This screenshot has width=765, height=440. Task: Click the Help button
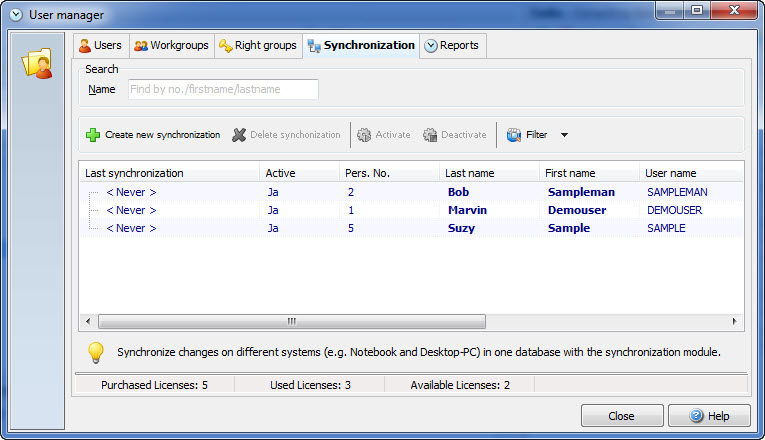[709, 416]
